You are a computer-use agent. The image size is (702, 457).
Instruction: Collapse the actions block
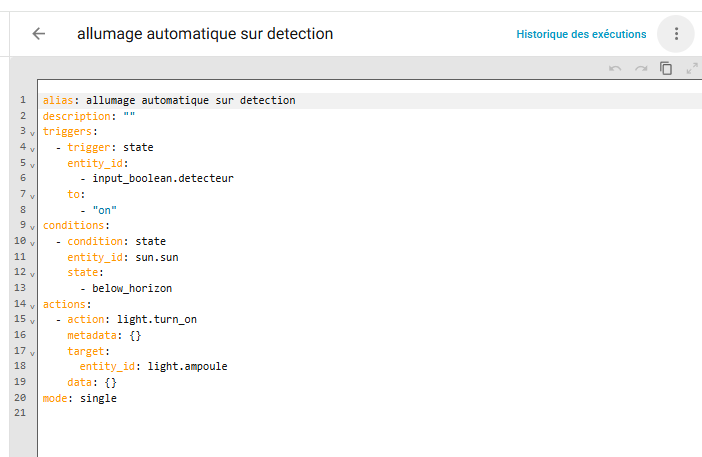tap(32, 304)
